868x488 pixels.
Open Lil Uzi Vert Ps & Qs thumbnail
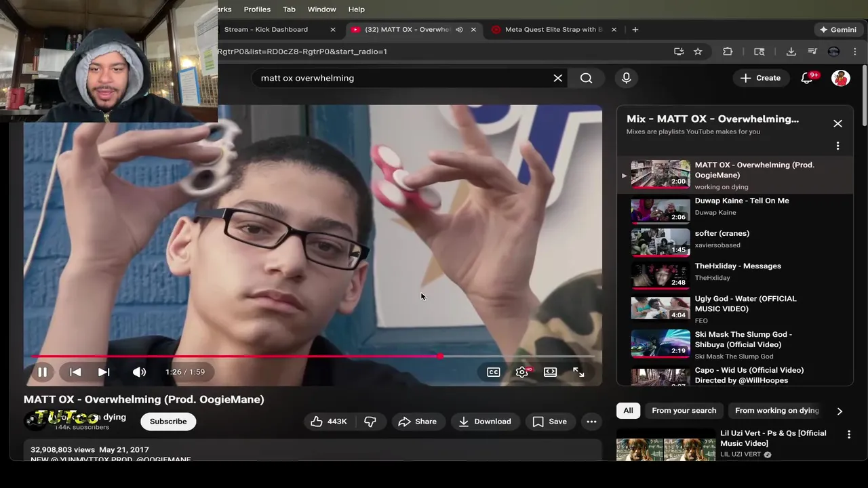665,446
